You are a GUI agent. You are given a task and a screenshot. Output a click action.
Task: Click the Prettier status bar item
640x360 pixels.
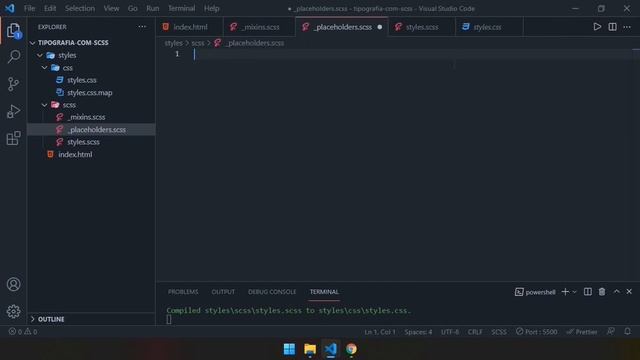pyautogui.click(x=582, y=332)
